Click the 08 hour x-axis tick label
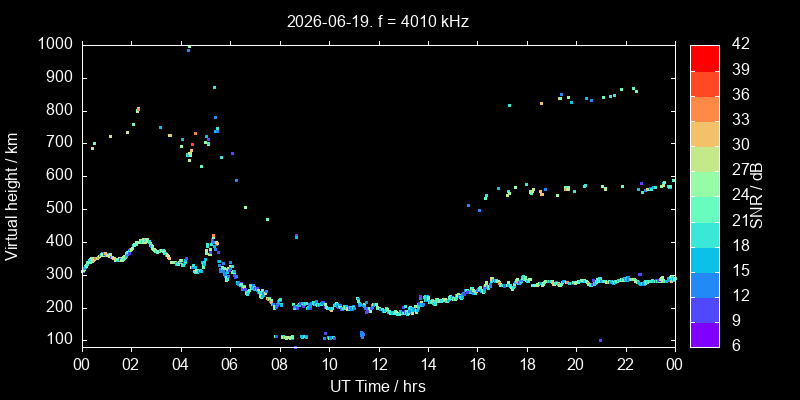The height and width of the screenshot is (400, 800). (x=280, y=364)
